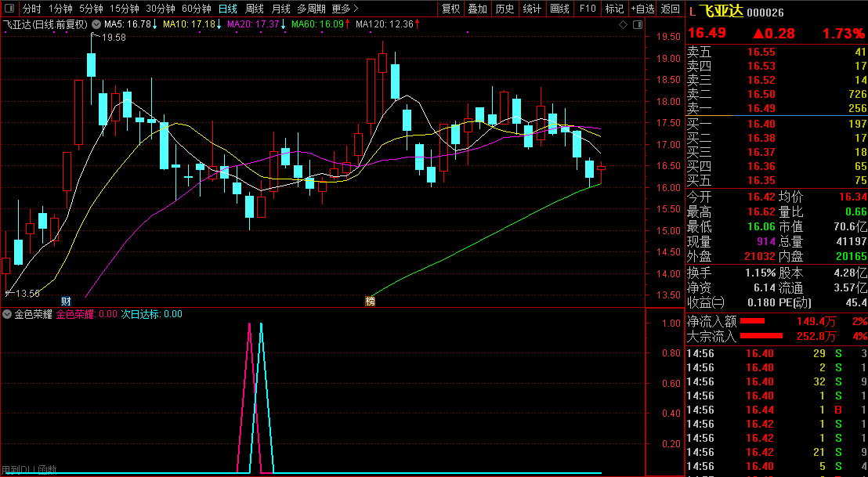Click the 买一 bid price 16.40
Viewport: 868px width, 477px height.
tap(761, 124)
